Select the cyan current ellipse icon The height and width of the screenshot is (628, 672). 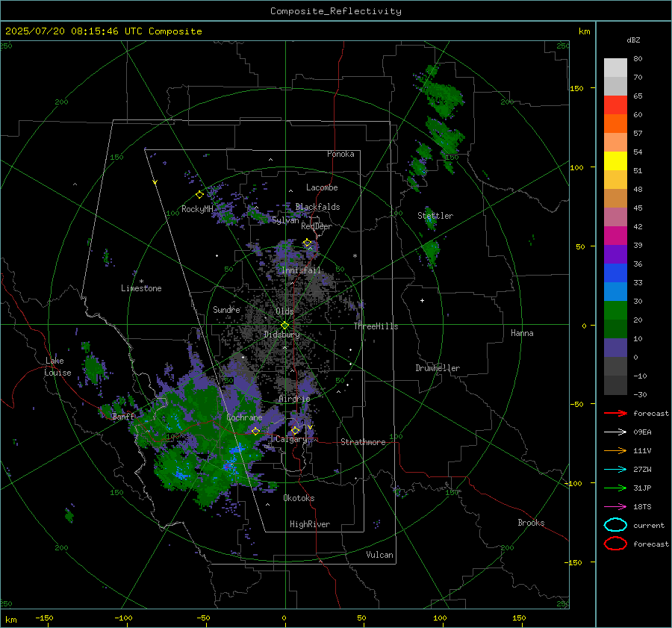[x=615, y=525]
